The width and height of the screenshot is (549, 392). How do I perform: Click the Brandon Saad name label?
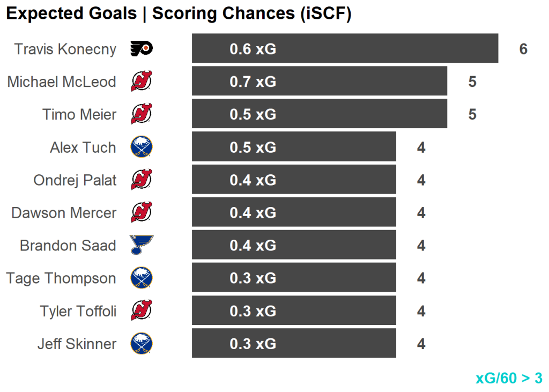[68, 246]
